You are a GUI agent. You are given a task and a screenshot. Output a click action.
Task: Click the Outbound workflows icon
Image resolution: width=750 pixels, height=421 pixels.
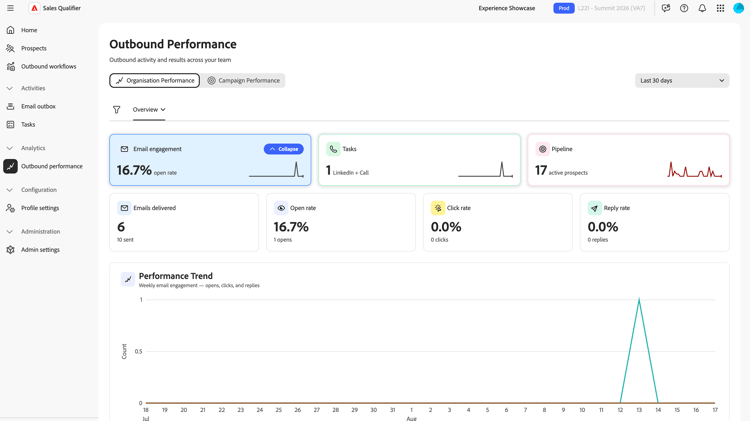[x=11, y=66]
